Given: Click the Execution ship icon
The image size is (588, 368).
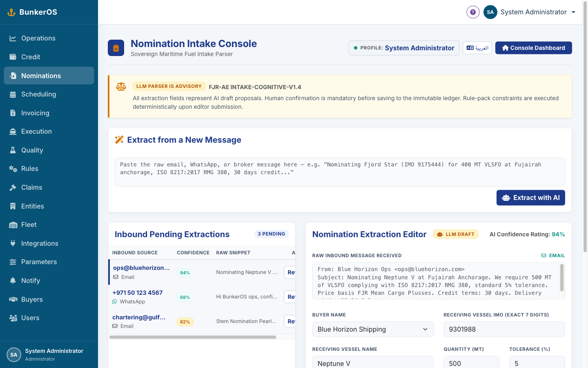Looking at the screenshot, I should click(x=13, y=132).
